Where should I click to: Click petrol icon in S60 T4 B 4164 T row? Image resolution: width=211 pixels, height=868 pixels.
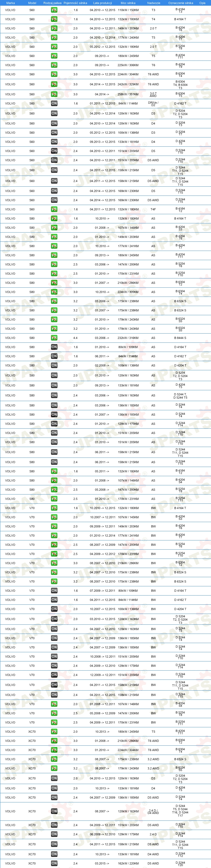54,19
